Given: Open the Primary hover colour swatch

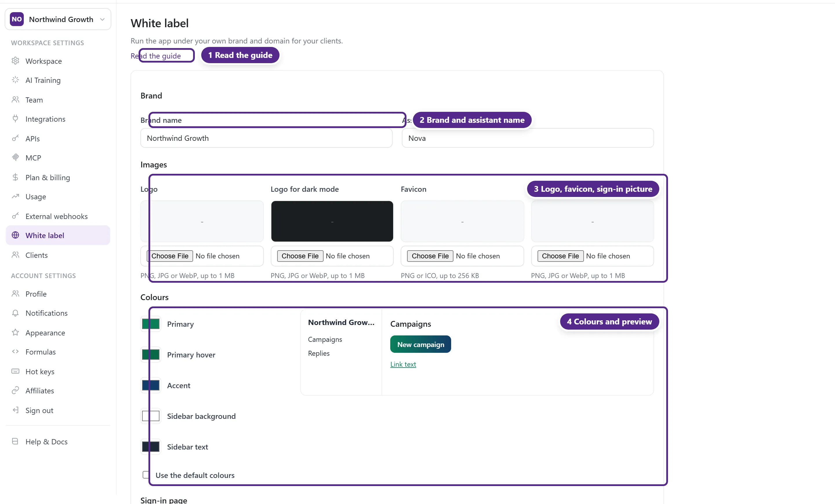Looking at the screenshot, I should tap(151, 355).
